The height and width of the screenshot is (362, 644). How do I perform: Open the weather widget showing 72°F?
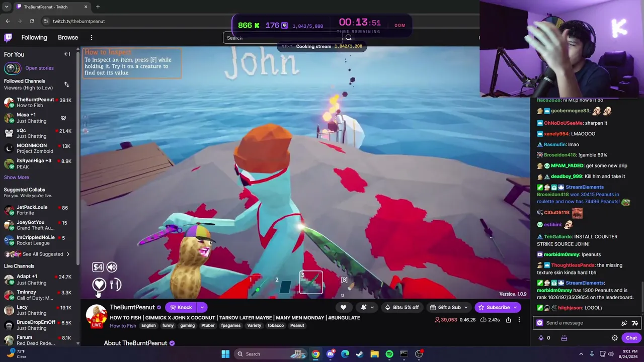pos(16,354)
